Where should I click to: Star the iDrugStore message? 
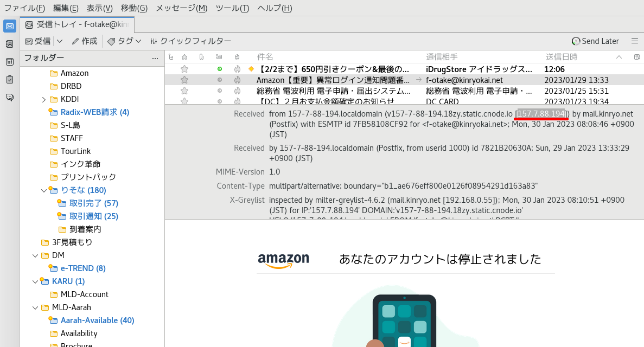[184, 69]
